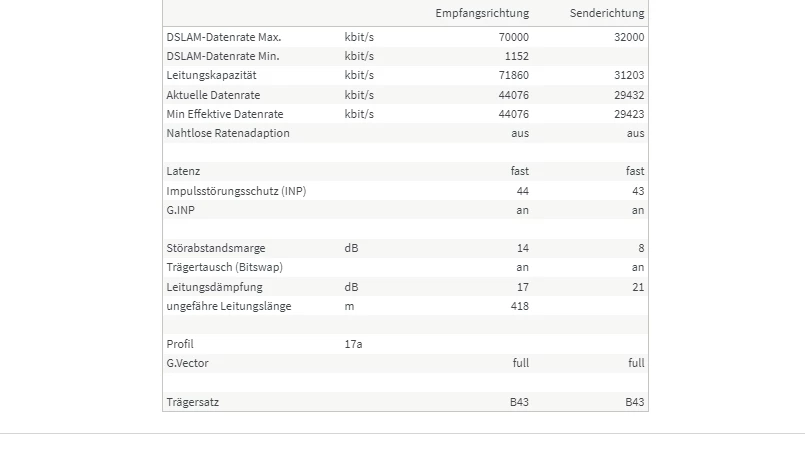805x452 pixels.
Task: Click the DSLAM-Datenrate Min. label
Action: (223, 56)
